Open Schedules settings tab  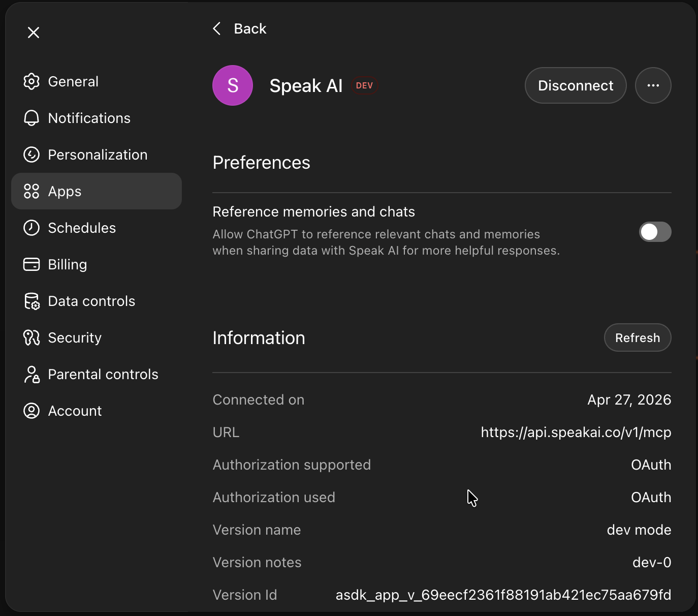click(97, 228)
